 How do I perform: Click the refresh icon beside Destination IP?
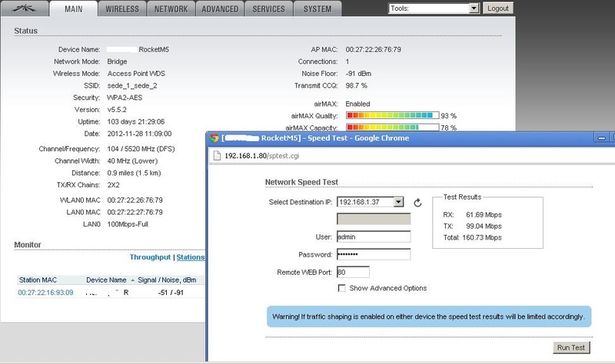click(417, 203)
